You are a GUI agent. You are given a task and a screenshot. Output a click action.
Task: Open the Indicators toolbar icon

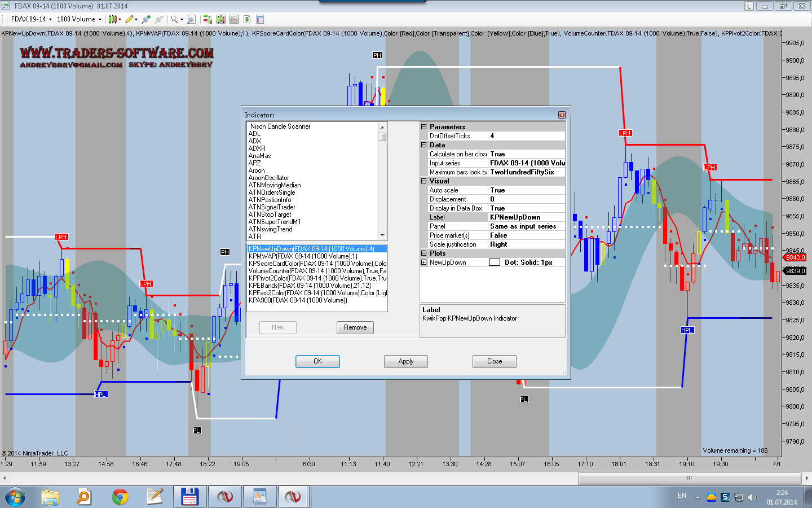pyautogui.click(x=234, y=19)
